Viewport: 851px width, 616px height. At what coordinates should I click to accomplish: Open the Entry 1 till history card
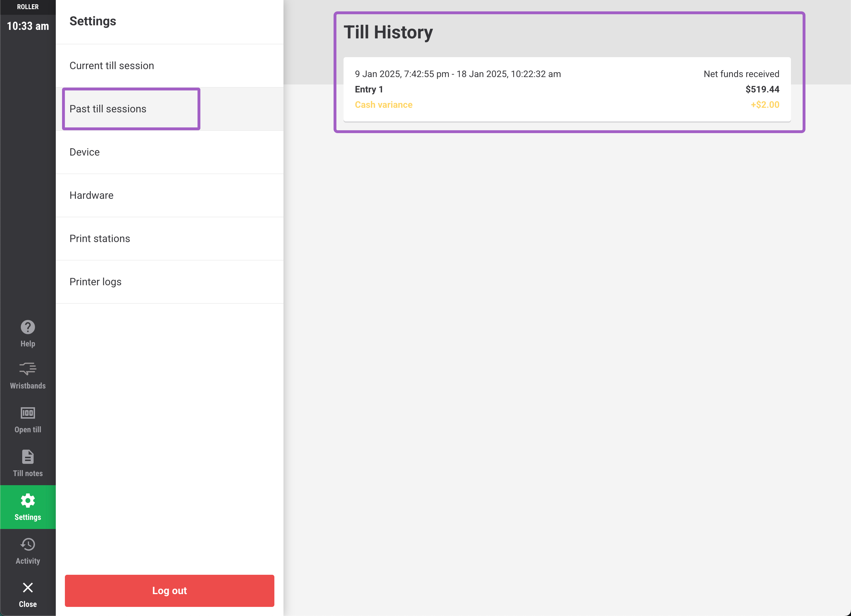(x=567, y=90)
